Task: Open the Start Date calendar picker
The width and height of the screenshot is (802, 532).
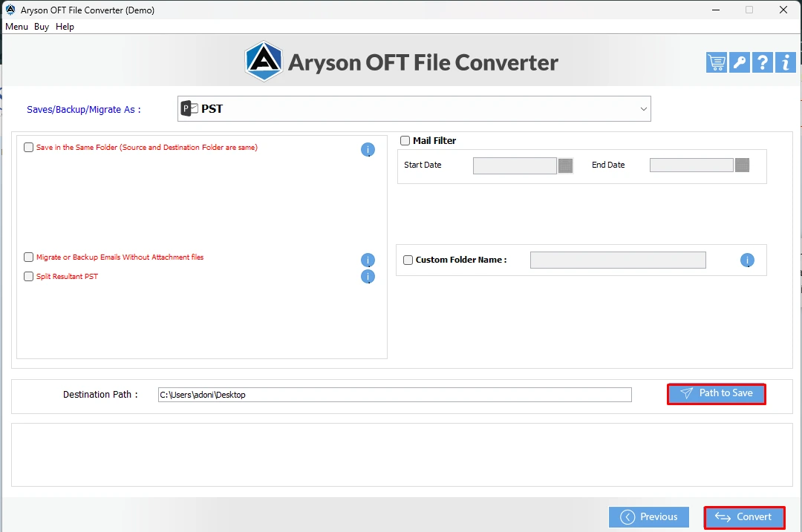Action: [x=565, y=165]
